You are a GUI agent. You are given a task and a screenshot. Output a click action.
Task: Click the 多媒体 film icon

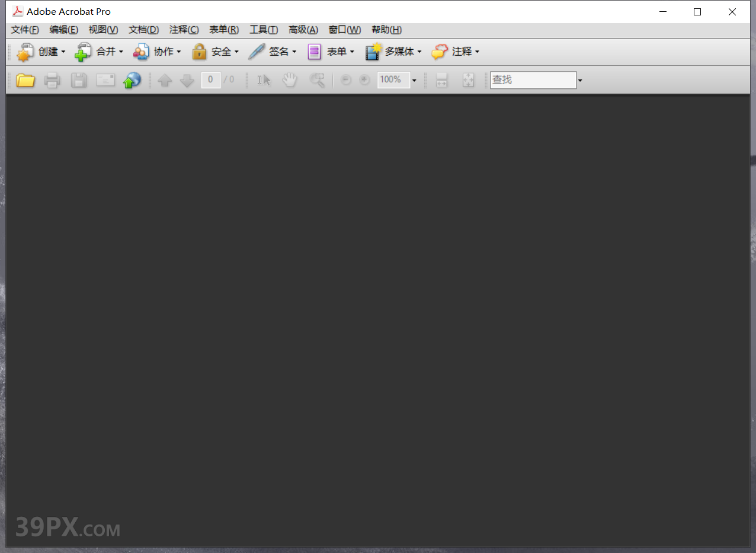[372, 52]
